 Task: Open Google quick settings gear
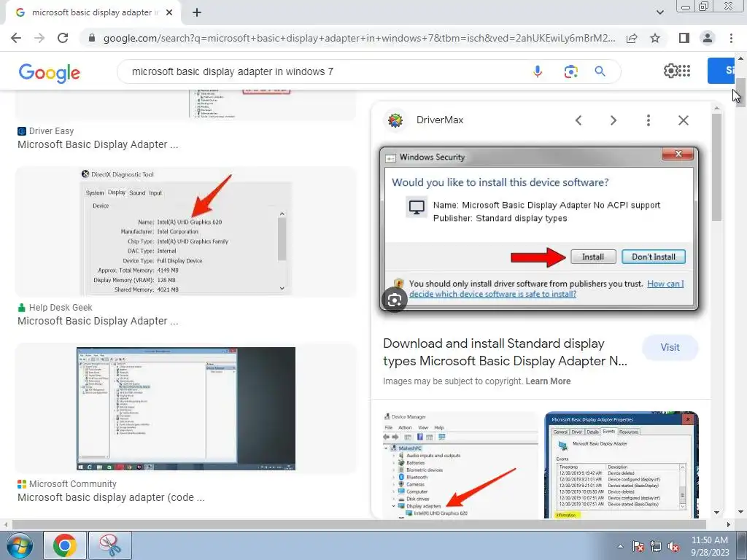pos(670,71)
